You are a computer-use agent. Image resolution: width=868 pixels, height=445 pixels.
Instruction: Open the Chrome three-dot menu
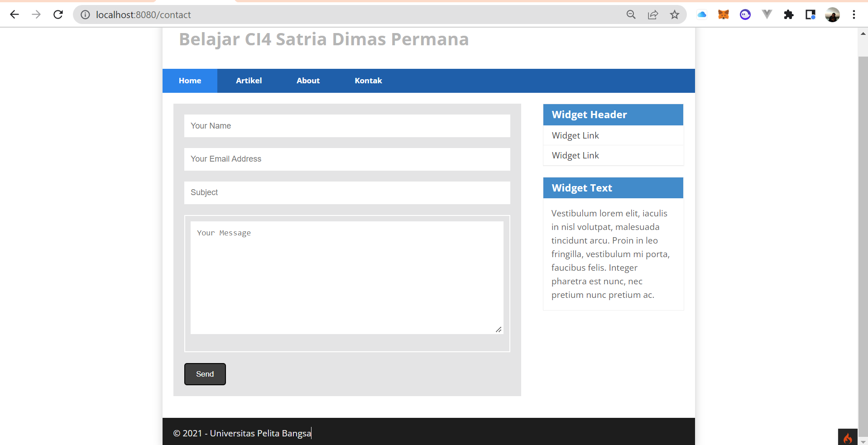854,15
